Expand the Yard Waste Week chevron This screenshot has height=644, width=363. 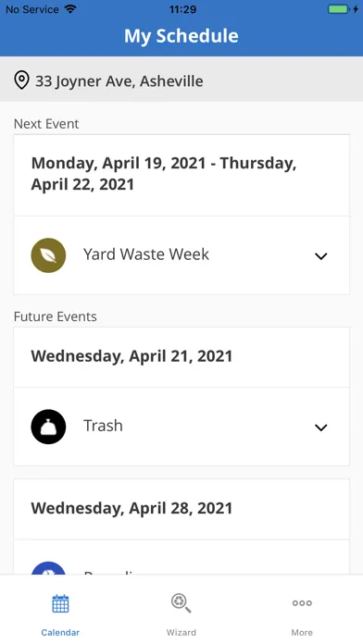click(320, 256)
